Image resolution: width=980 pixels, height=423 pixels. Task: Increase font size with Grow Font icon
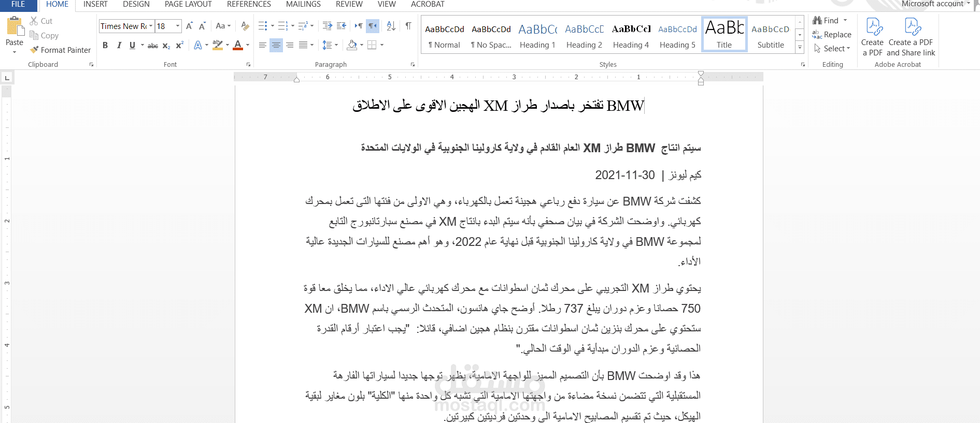189,26
